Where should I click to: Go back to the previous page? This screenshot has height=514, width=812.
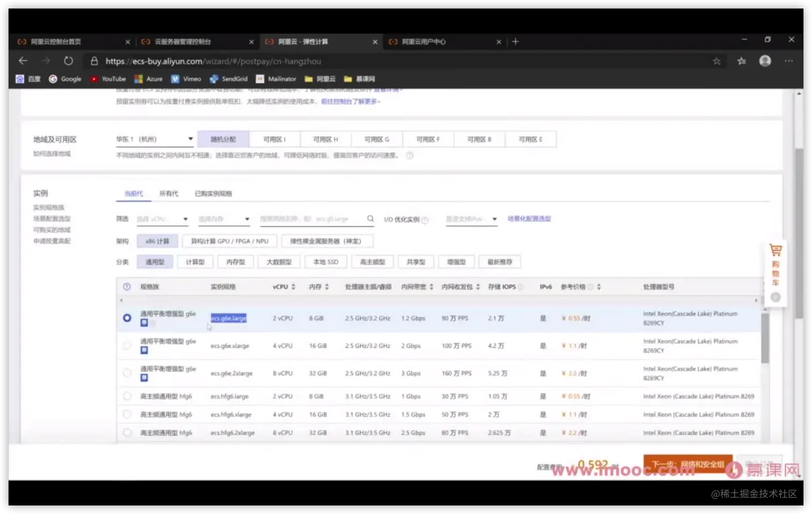click(23, 61)
